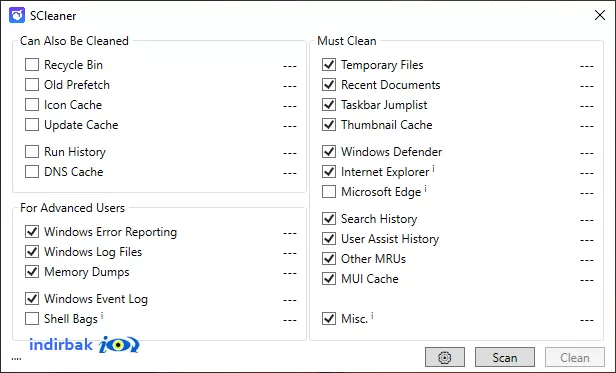Tick the Icon Cache option
The height and width of the screenshot is (373, 616).
(32, 105)
